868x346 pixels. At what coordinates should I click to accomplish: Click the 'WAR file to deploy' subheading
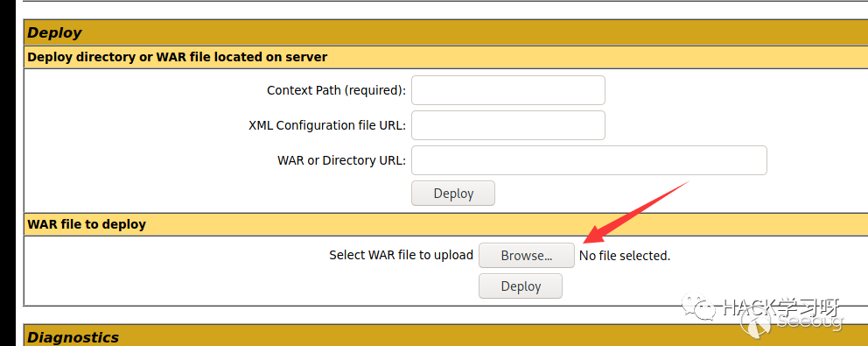pyautogui.click(x=87, y=224)
